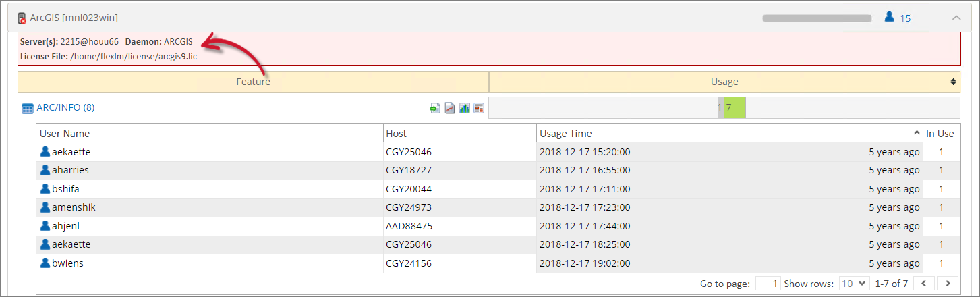
Task: Click the Server(s) value 2215@houu66
Action: coord(90,42)
